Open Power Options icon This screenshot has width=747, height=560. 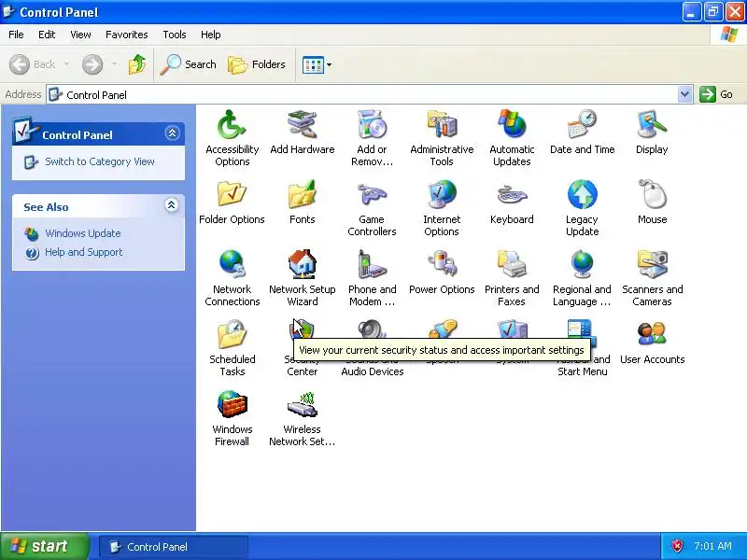[x=442, y=265]
